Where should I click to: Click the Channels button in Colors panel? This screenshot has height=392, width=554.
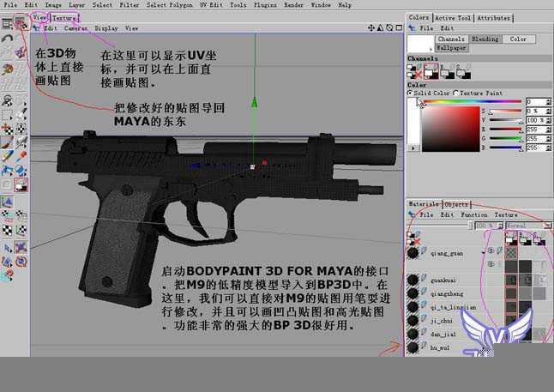[451, 39]
